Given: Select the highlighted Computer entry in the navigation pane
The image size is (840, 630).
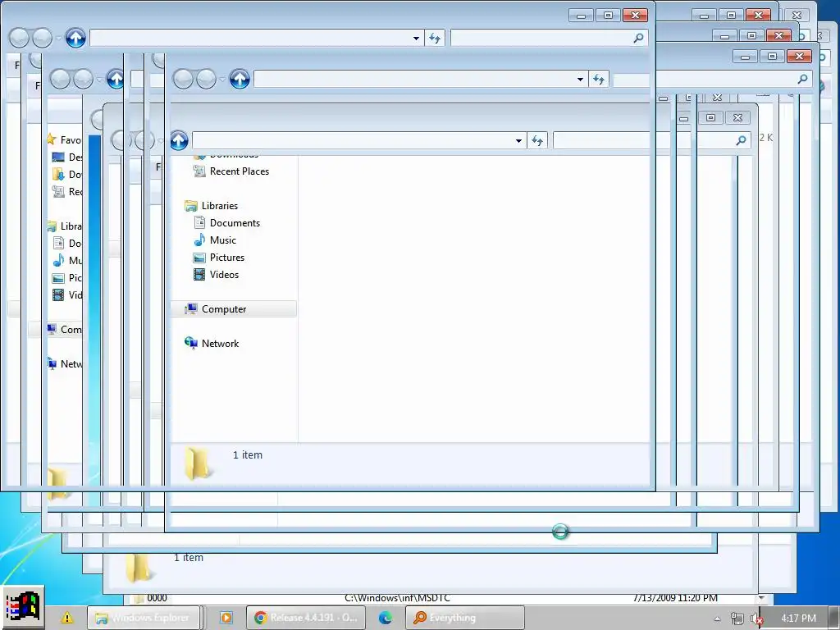Looking at the screenshot, I should [x=233, y=309].
